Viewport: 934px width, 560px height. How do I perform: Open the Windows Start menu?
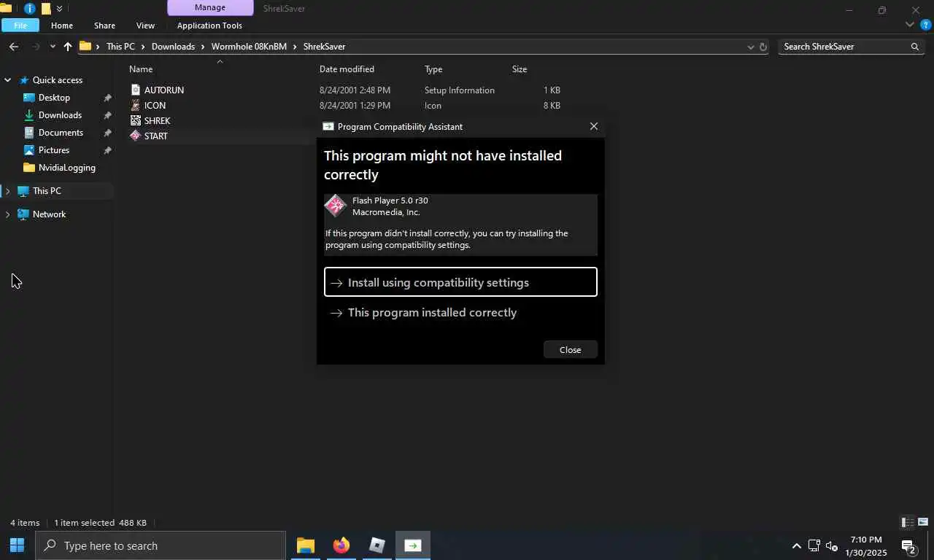tap(17, 545)
